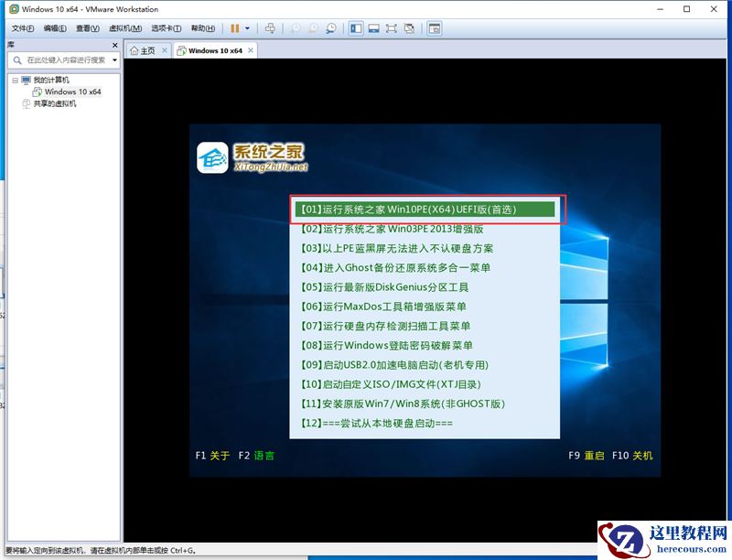Click the thumbnail bar view icon
The height and width of the screenshot is (560, 732).
click(x=373, y=28)
